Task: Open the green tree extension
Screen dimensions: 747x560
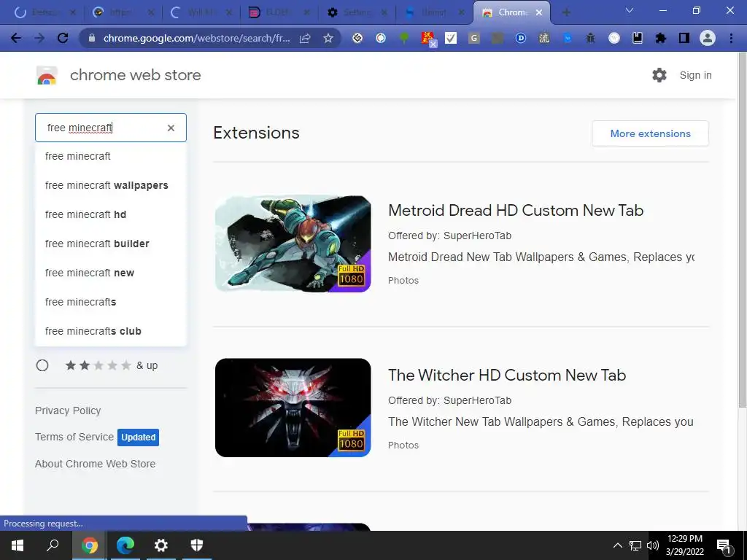Action: pos(404,38)
